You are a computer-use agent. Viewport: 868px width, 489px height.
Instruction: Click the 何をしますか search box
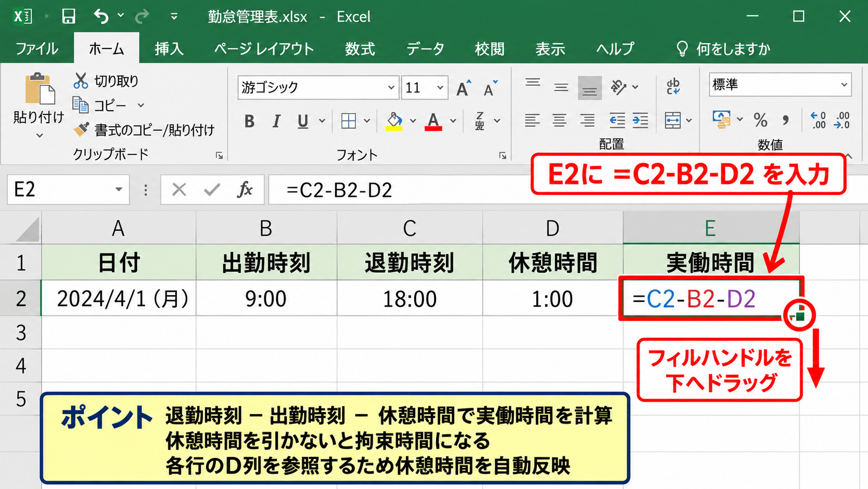(723, 49)
